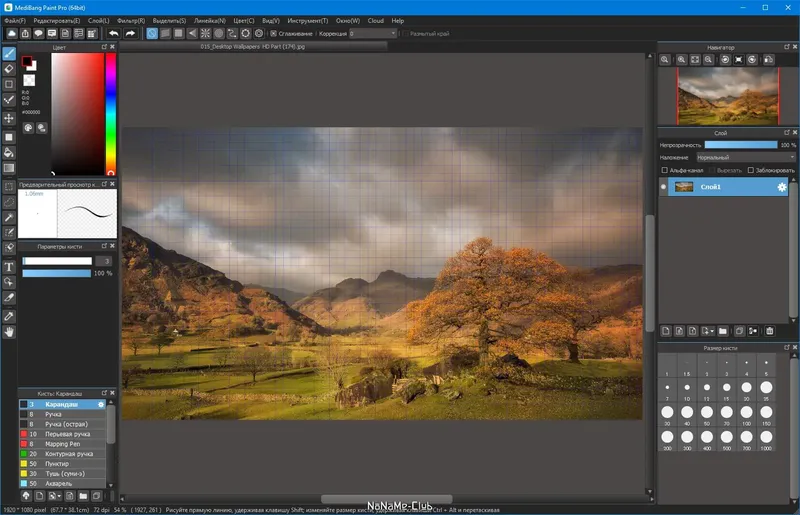Viewport: 800px width, 515px height.
Task: Toggle Вырезать checkbox
Action: point(712,170)
